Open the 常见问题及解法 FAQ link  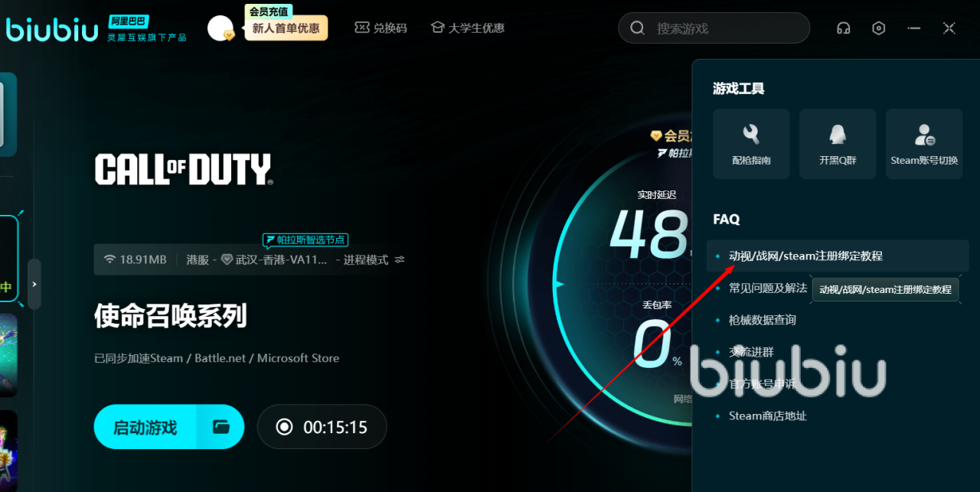click(x=767, y=288)
